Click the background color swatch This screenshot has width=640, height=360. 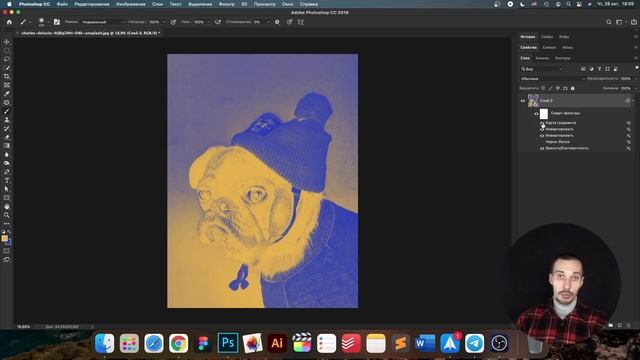(x=9, y=242)
